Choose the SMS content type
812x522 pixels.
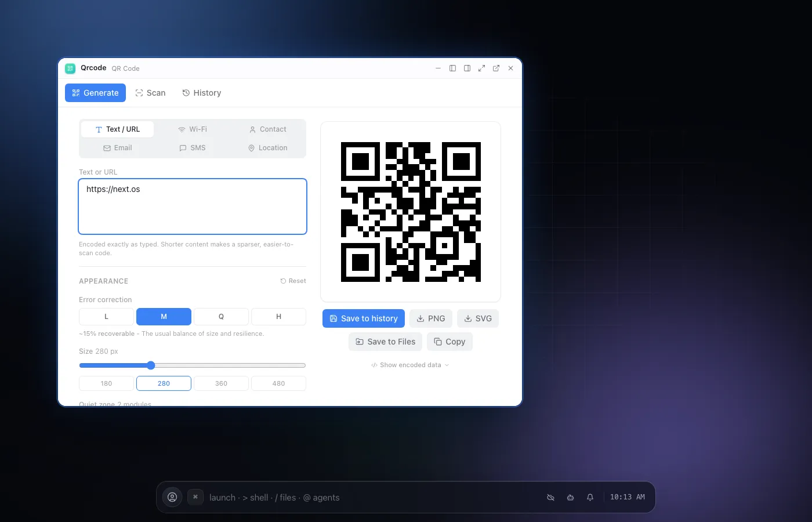193,148
